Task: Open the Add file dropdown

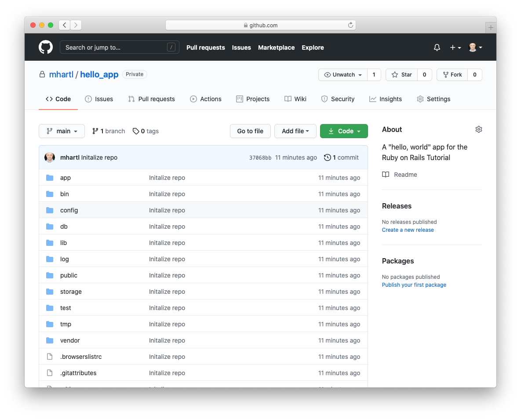Action: point(295,131)
